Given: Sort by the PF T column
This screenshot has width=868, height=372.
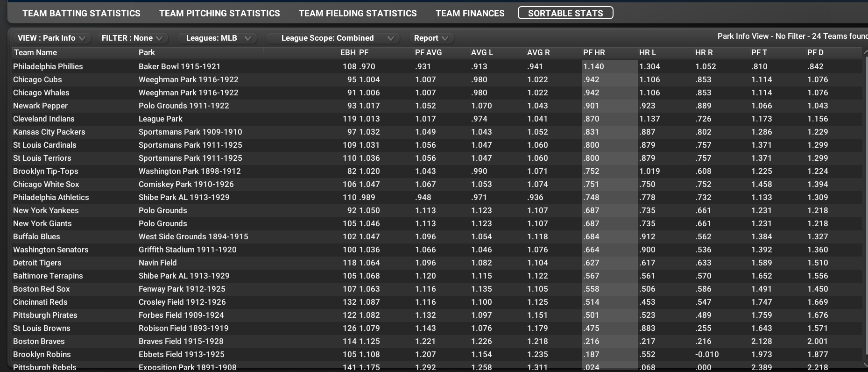Looking at the screenshot, I should tap(759, 52).
